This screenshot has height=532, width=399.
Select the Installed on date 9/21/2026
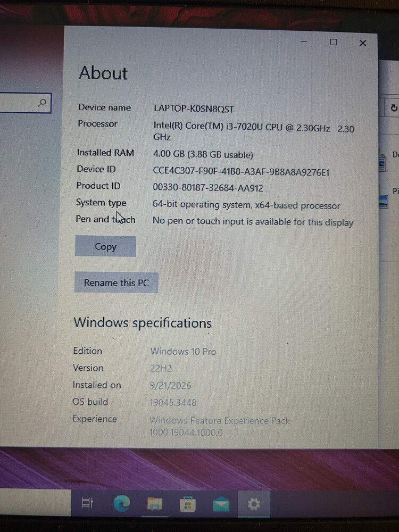(170, 385)
